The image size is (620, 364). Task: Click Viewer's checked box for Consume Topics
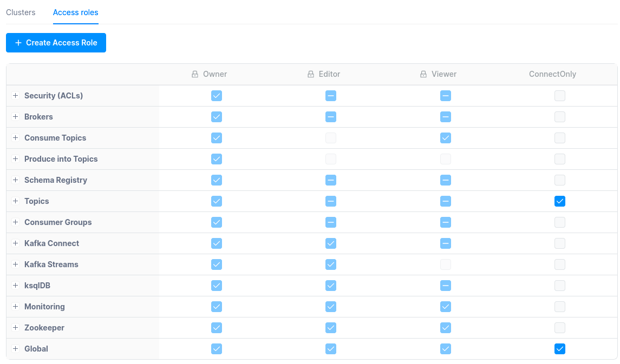tap(446, 138)
